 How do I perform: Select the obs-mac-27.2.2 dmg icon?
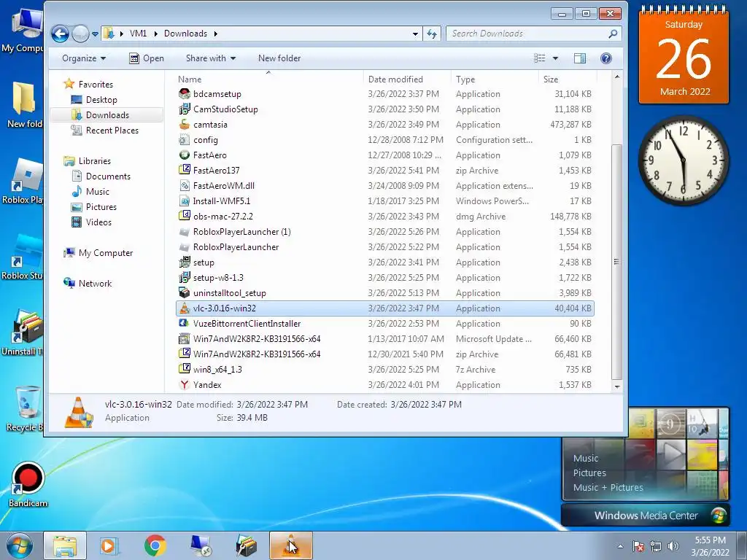185,216
